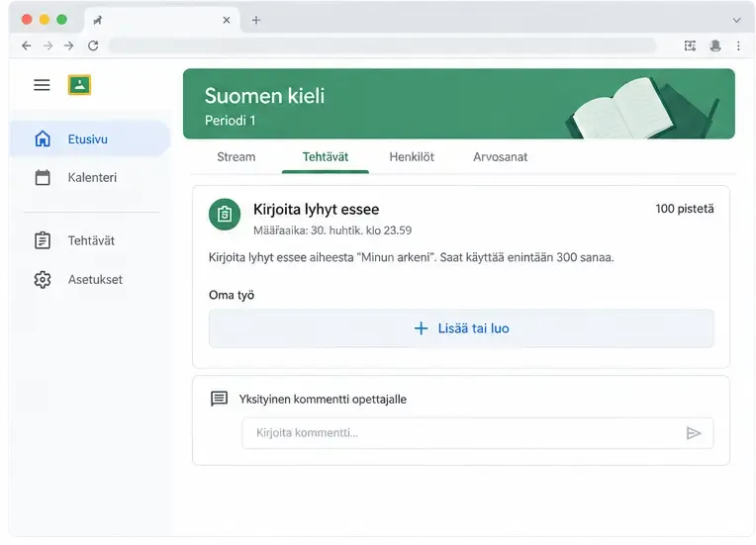Screen dimensions: 756x545
Task: Open a new browser tab with plus
Action: [x=256, y=20]
